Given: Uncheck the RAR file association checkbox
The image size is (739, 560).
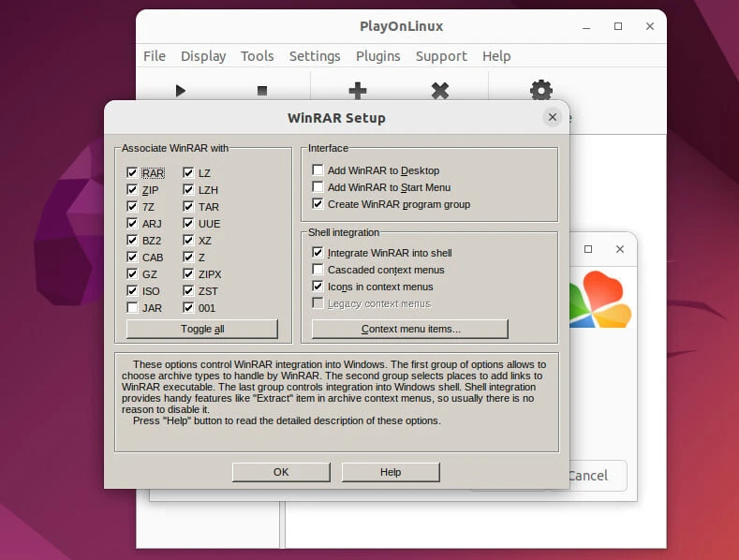Looking at the screenshot, I should point(133,173).
